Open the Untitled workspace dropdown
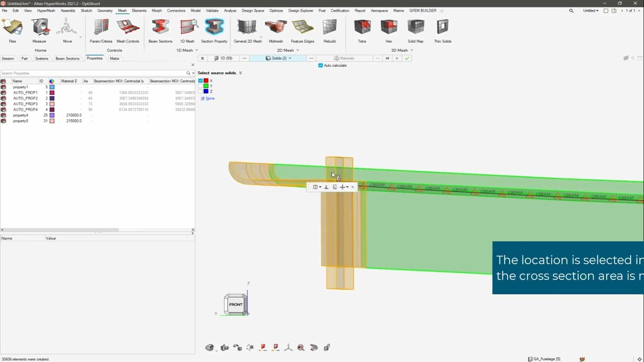Viewport: 644px width, 362px height. 590,11
